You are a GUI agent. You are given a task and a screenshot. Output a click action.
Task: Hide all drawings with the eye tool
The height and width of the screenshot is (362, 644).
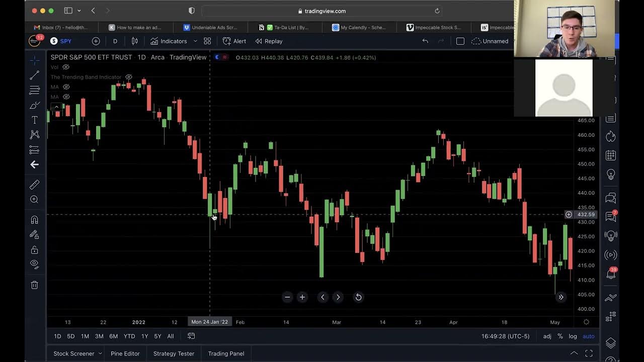coord(34,264)
